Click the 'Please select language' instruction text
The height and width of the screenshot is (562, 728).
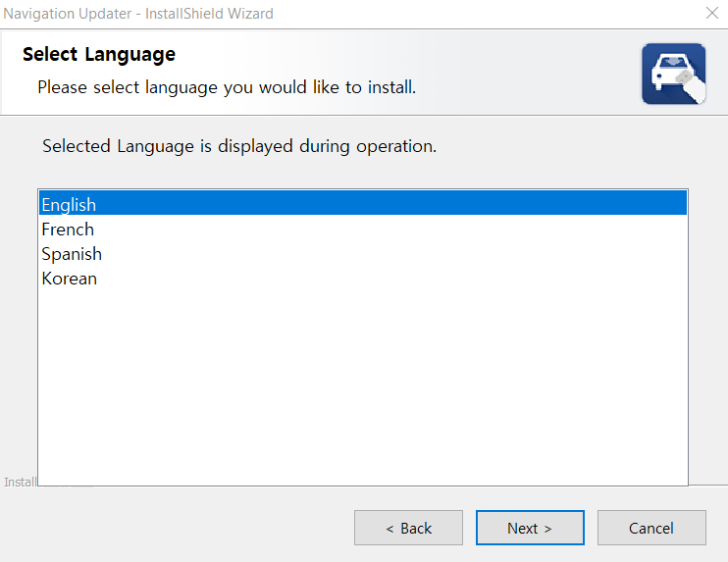(227, 87)
